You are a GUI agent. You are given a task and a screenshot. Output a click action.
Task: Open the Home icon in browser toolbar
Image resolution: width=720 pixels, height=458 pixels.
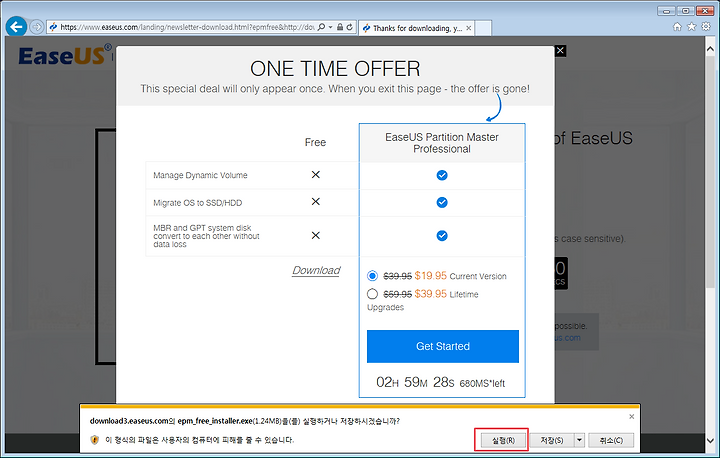(677, 27)
